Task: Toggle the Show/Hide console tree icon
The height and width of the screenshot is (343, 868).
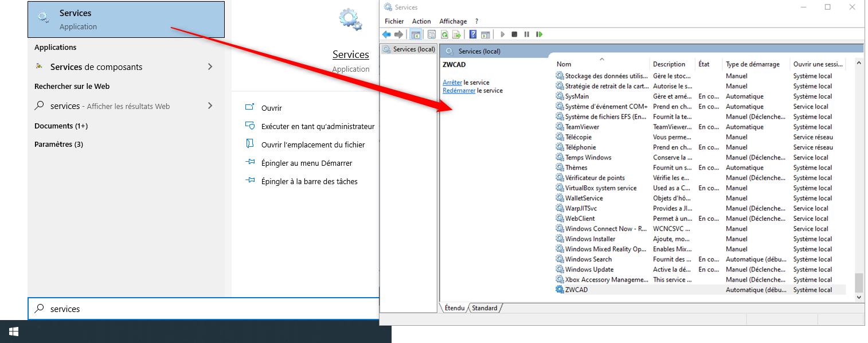Action: (416, 34)
